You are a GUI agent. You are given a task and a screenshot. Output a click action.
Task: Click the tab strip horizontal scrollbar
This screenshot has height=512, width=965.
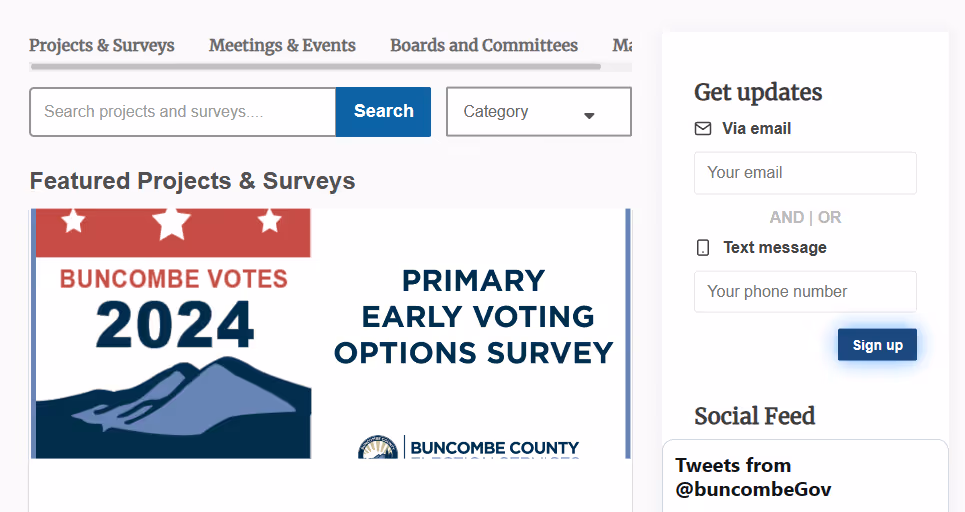pos(315,67)
